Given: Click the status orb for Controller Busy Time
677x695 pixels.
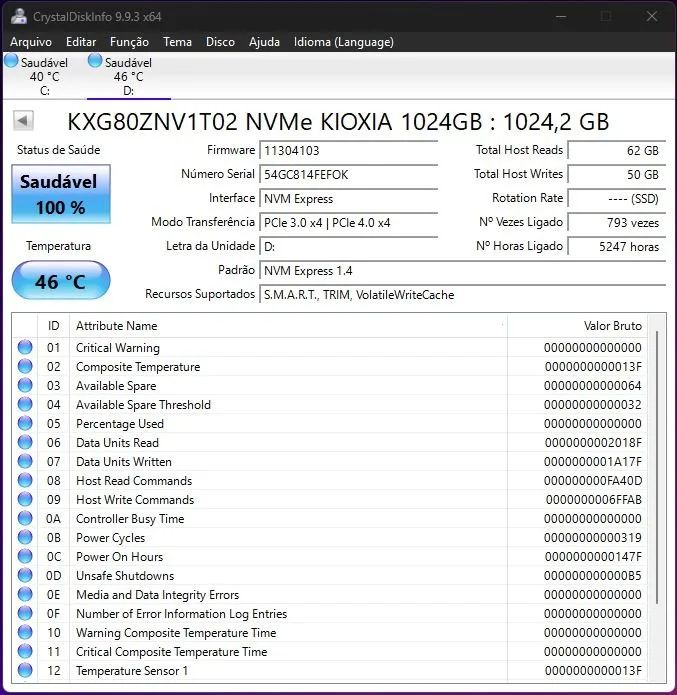Looking at the screenshot, I should (x=25, y=518).
